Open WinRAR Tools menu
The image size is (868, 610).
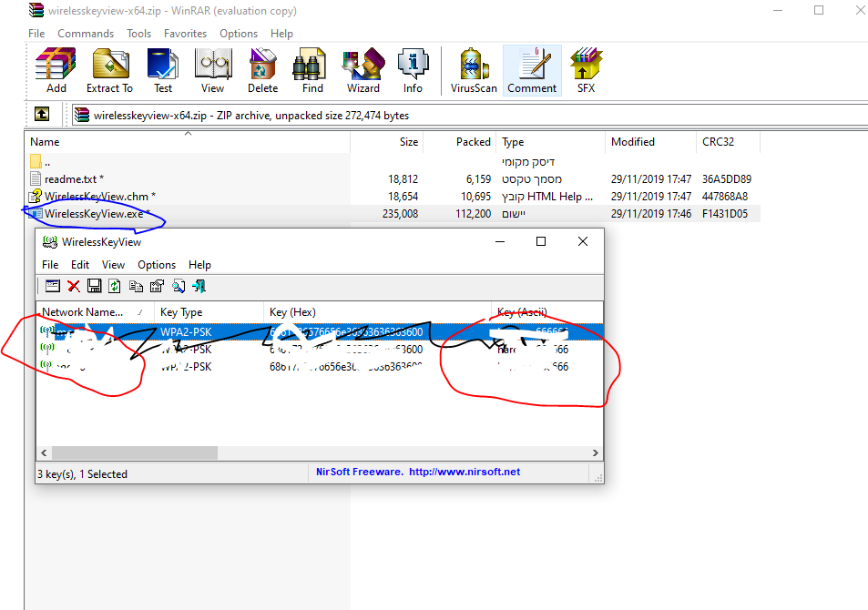point(139,34)
